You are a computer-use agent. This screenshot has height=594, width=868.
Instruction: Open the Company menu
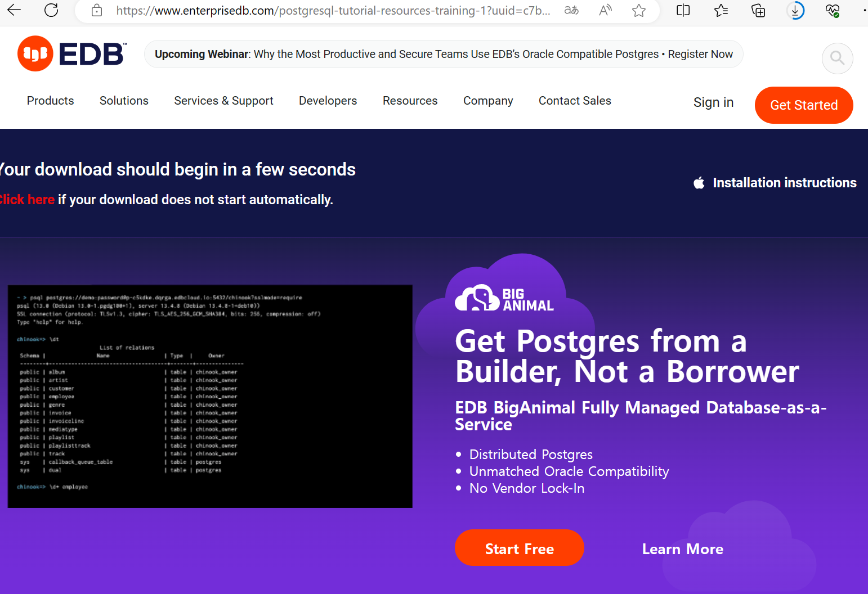pos(488,101)
